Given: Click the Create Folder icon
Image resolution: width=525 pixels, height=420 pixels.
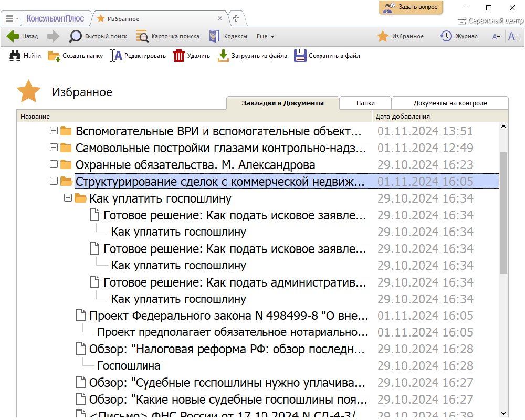Looking at the screenshot, I should pyautogui.click(x=54, y=56).
